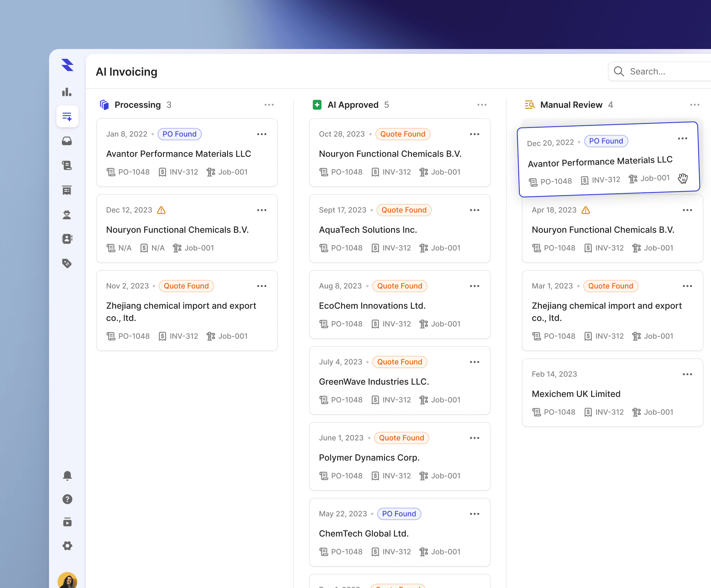This screenshot has height=588, width=711.
Task: Open the options menu on Oct 28, 2023 card
Action: pos(475,134)
